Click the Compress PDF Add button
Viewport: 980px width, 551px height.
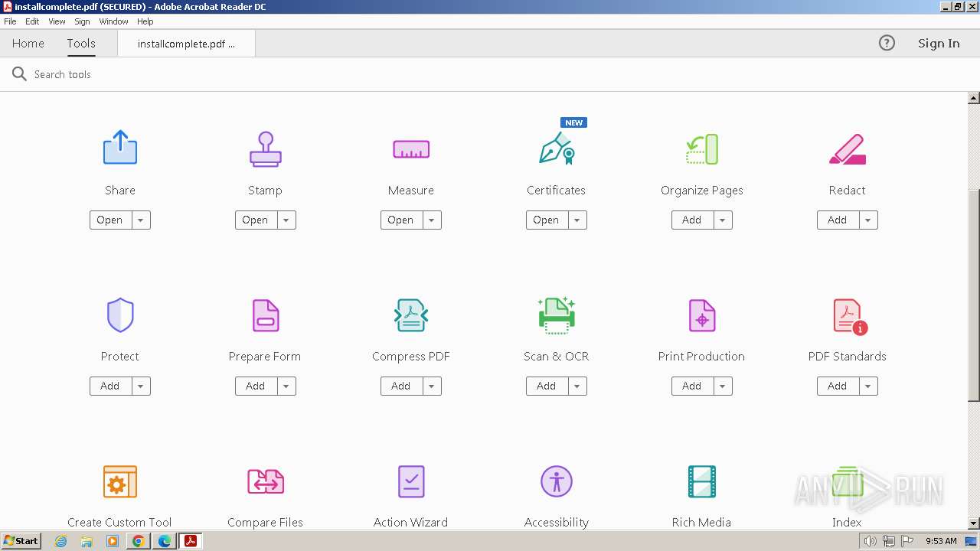[401, 386]
